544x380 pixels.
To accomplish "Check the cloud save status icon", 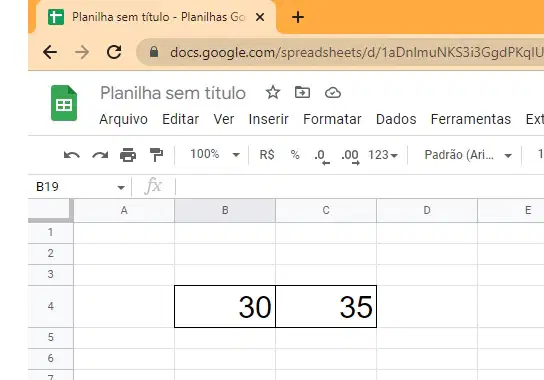I will coord(333,93).
